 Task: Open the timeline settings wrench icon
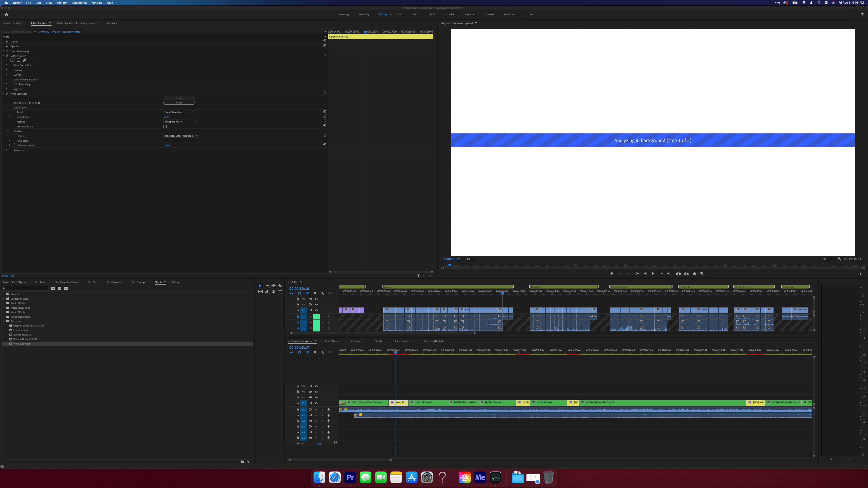tap(323, 293)
